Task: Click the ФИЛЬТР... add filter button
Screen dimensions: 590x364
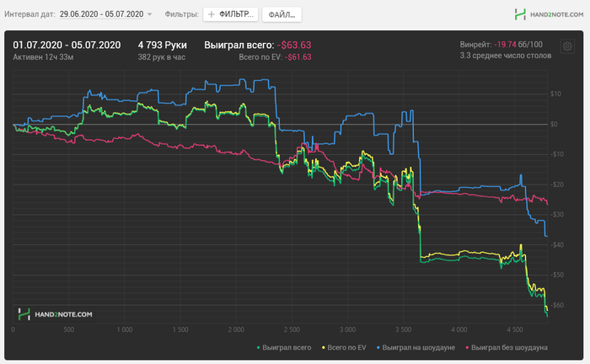Action: click(x=231, y=14)
